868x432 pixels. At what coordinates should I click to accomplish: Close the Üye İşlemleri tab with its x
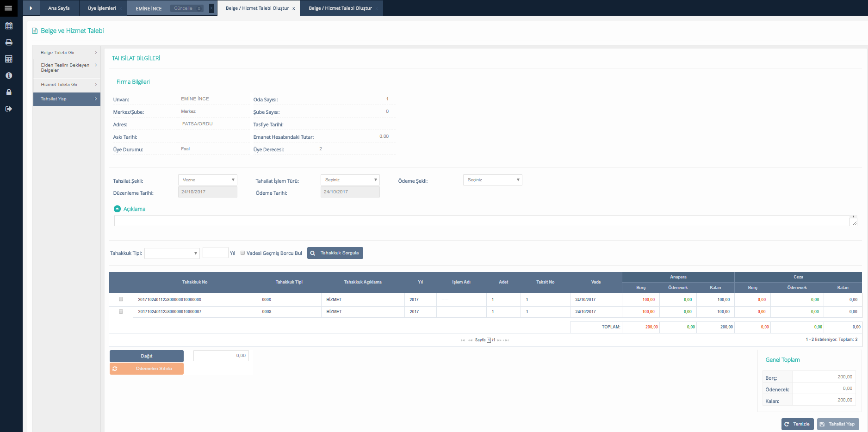point(121,8)
